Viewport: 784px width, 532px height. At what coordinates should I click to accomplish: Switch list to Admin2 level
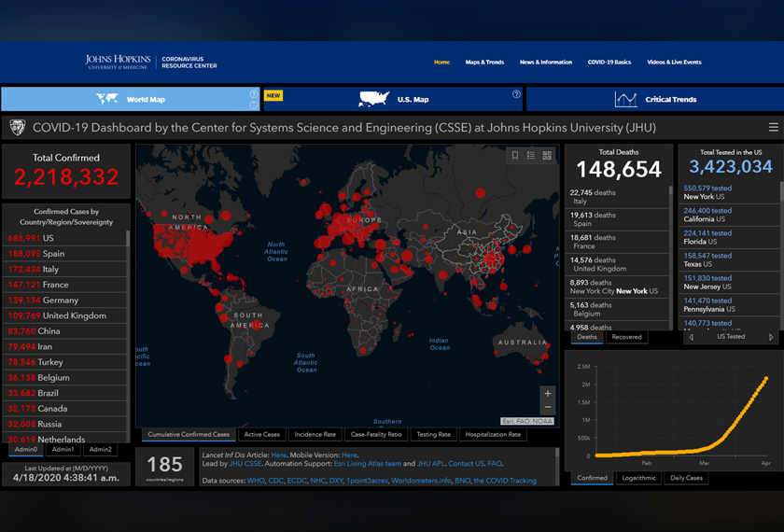point(101,450)
